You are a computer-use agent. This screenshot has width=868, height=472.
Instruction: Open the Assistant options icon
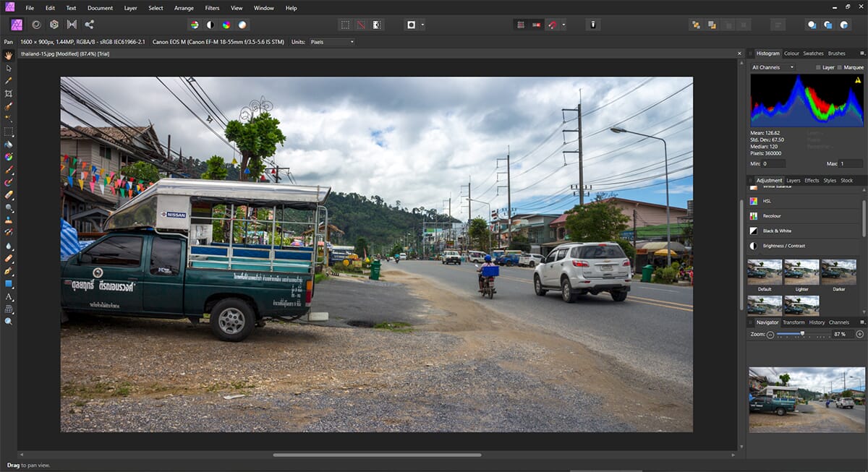click(x=592, y=25)
